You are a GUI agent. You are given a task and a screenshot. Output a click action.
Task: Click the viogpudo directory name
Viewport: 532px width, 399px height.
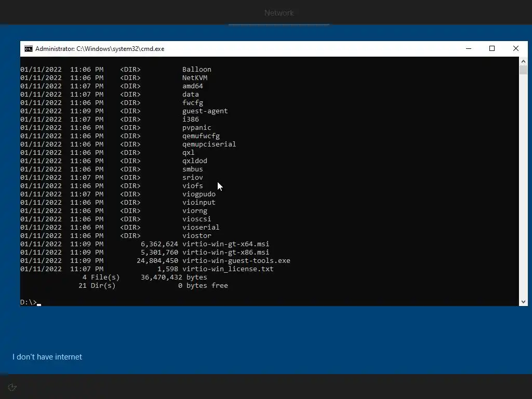click(199, 194)
